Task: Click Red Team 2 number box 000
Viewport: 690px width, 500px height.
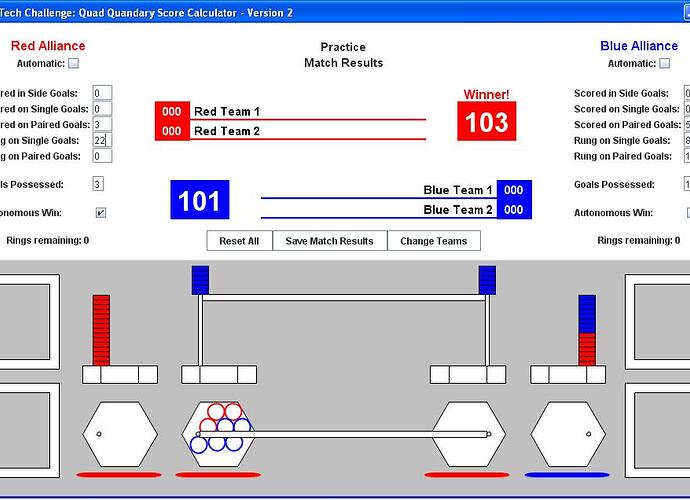Action: tap(172, 131)
